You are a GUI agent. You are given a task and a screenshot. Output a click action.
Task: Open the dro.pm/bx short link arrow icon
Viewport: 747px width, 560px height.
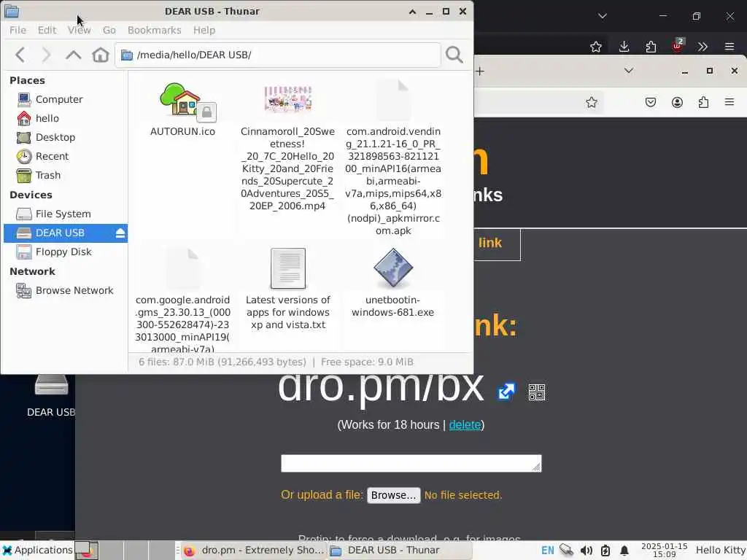(506, 392)
